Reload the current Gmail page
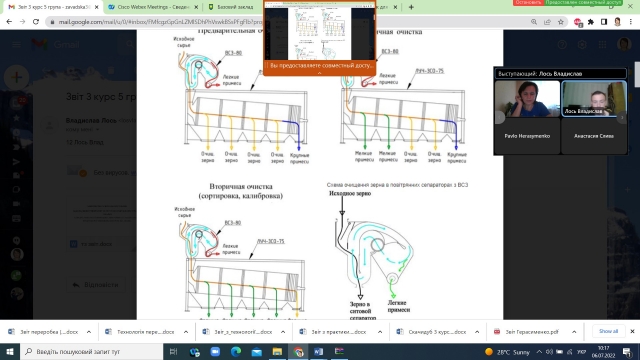The height and width of the screenshot is (360, 640). [x=36, y=22]
